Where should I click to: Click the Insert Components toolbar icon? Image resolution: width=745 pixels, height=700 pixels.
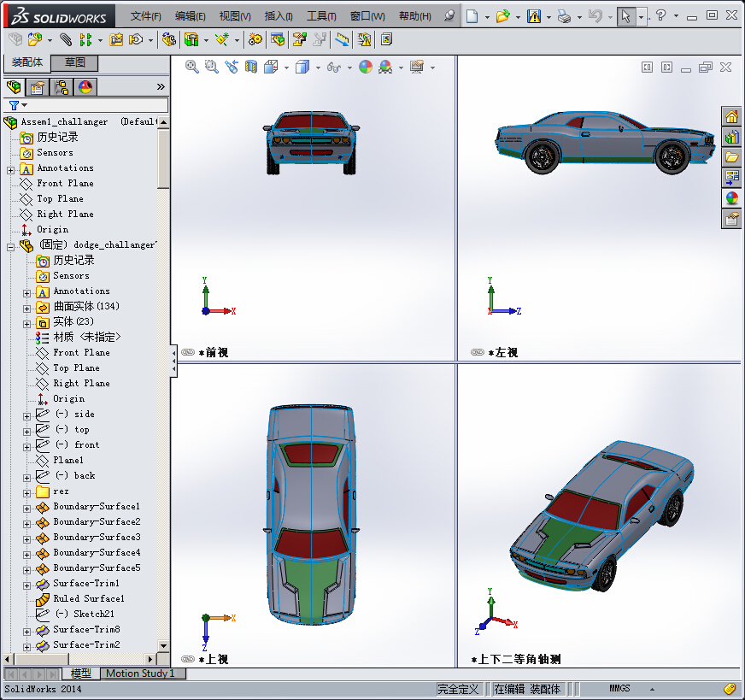click(35, 39)
